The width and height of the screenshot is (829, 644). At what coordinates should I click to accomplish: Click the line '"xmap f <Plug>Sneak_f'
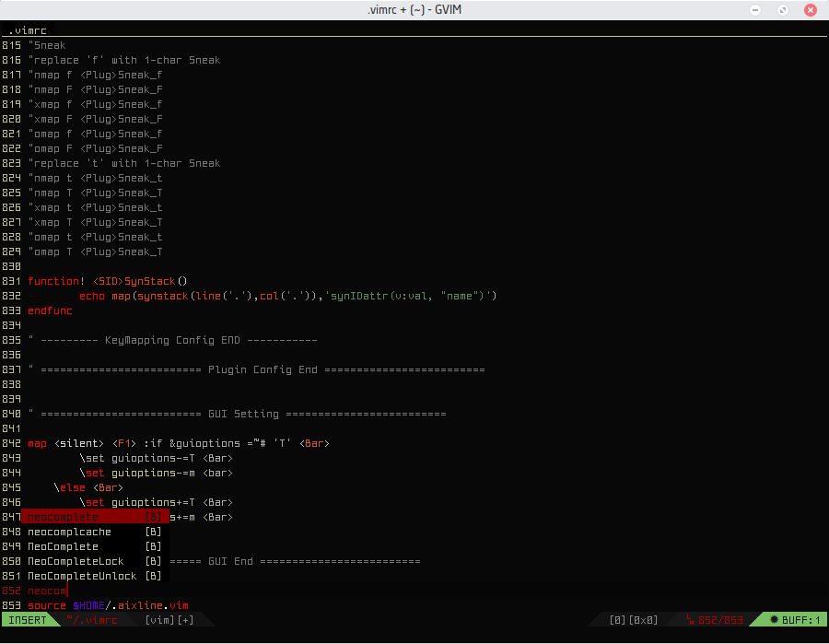coord(95,105)
